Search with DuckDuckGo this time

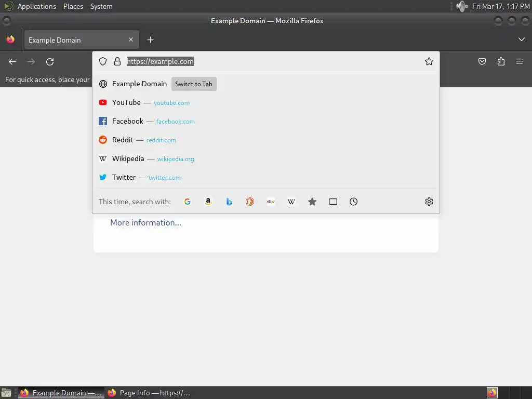tap(250, 202)
